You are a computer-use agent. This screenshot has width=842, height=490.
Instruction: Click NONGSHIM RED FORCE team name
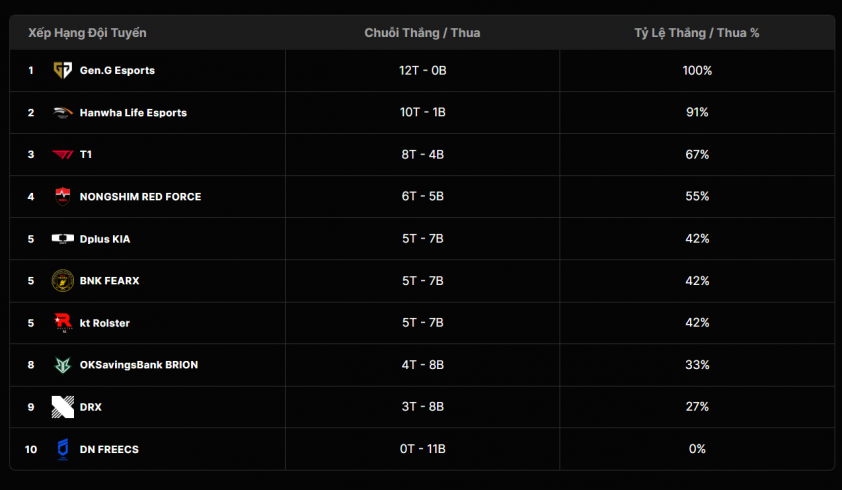pyautogui.click(x=140, y=197)
